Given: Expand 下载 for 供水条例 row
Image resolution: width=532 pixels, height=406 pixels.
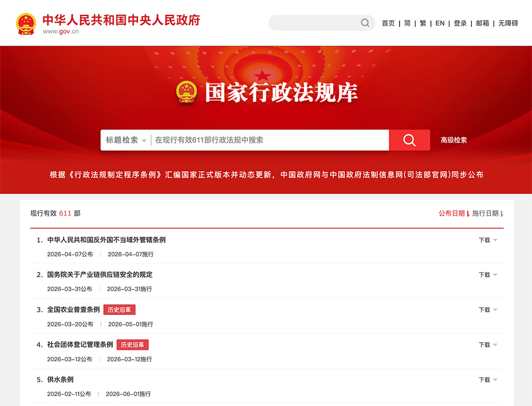Looking at the screenshot, I should coord(488,379).
